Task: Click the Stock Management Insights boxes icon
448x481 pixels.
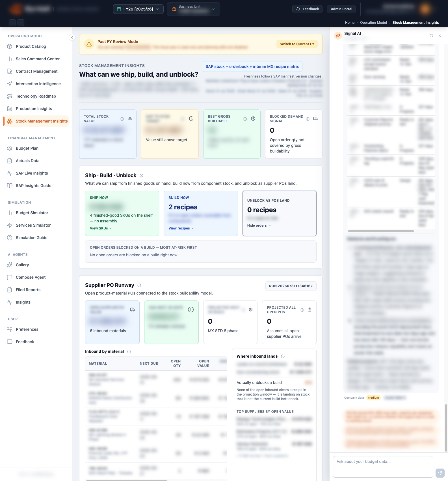Action: [10, 121]
